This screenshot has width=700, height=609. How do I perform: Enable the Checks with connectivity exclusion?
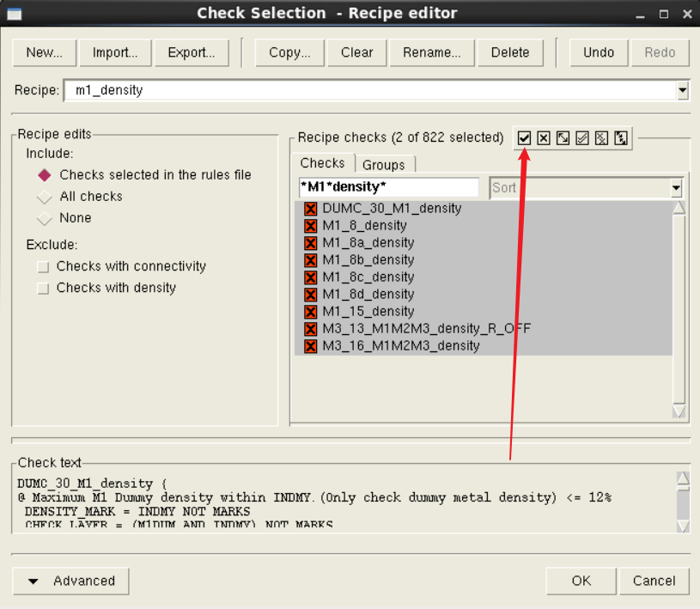coord(43,266)
